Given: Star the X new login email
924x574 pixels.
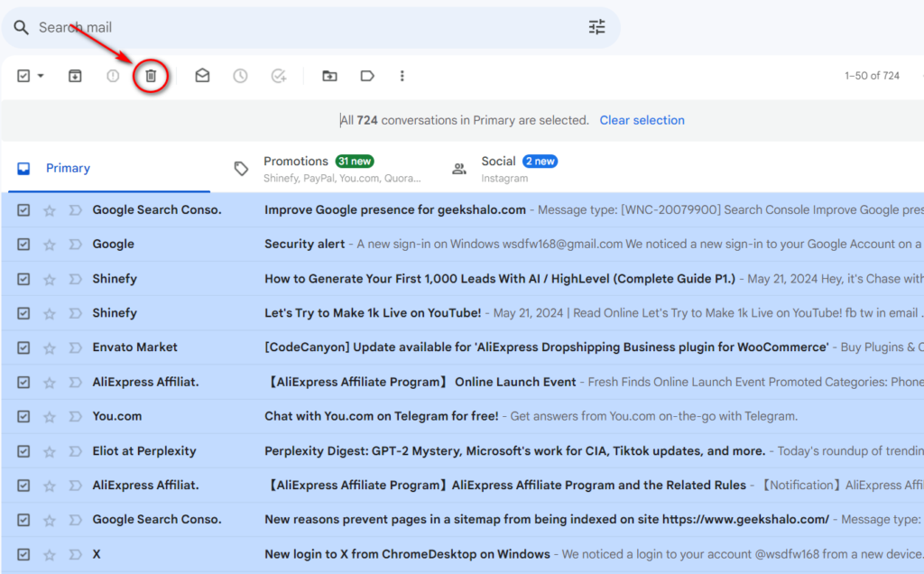Looking at the screenshot, I should pyautogui.click(x=50, y=554).
